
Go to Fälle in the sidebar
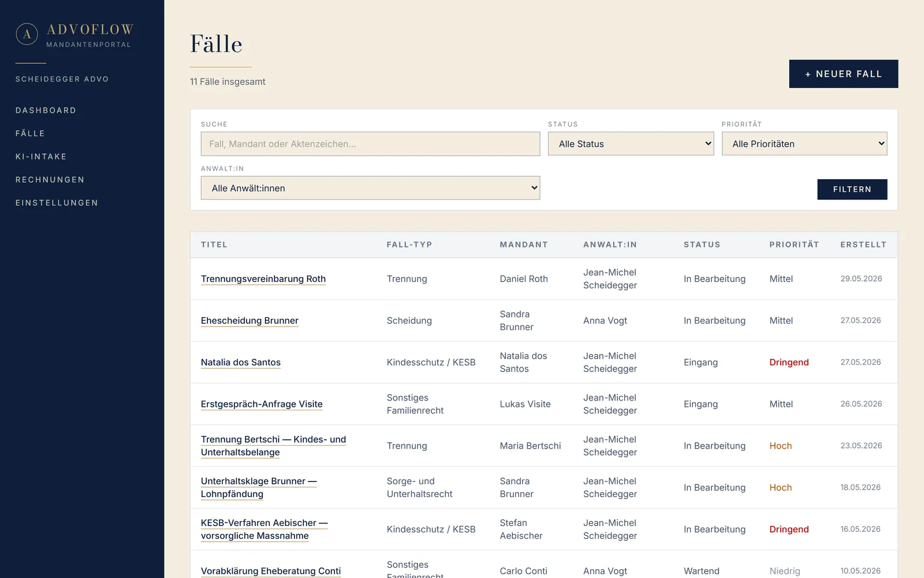click(x=30, y=134)
